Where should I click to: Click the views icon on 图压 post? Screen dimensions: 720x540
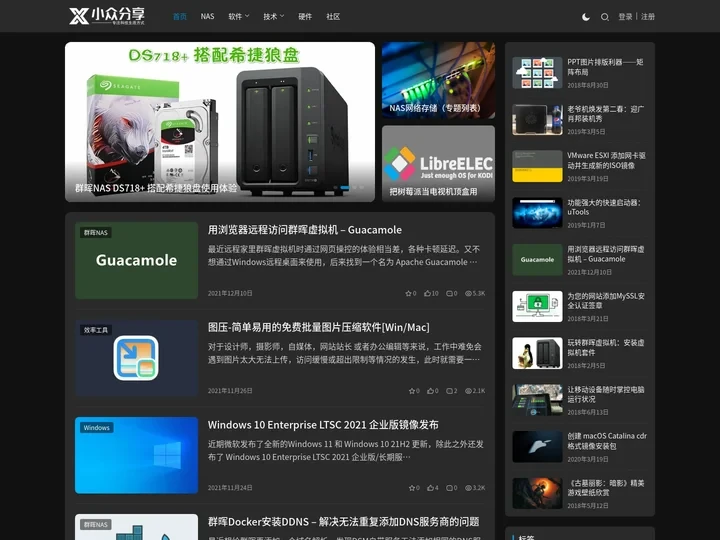coord(468,391)
